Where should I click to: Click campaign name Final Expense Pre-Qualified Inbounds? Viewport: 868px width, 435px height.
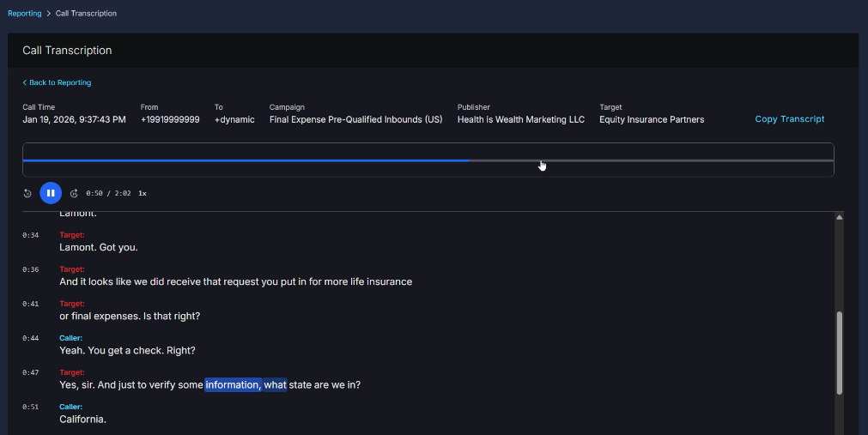(356, 119)
